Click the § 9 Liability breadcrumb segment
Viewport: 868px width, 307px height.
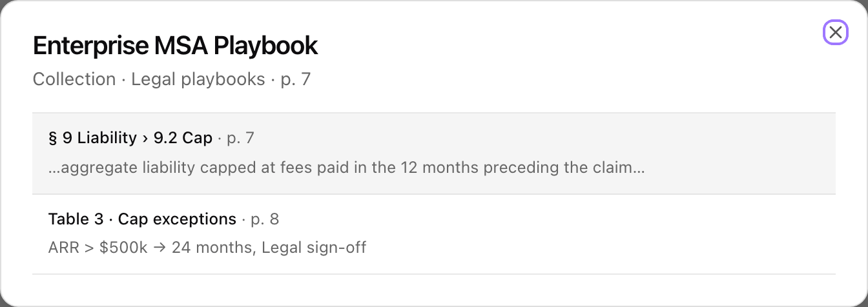[92, 138]
